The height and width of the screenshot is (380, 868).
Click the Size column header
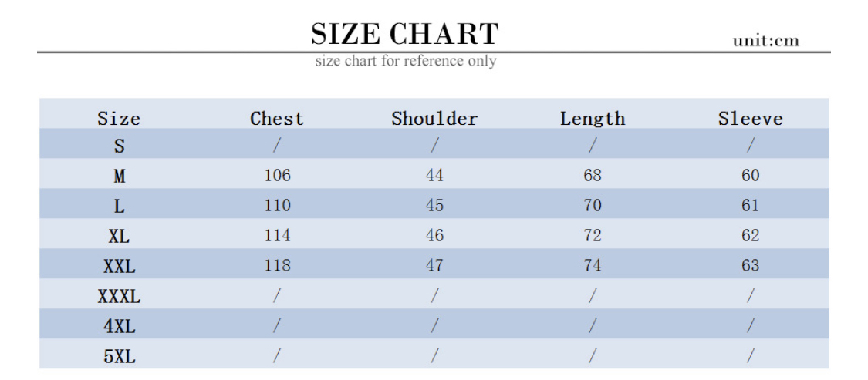tap(119, 119)
